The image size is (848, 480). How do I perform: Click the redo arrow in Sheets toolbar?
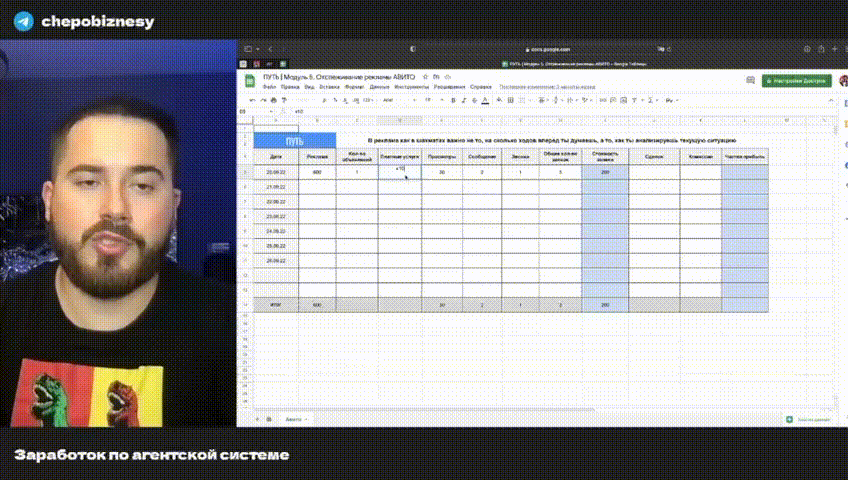263,100
